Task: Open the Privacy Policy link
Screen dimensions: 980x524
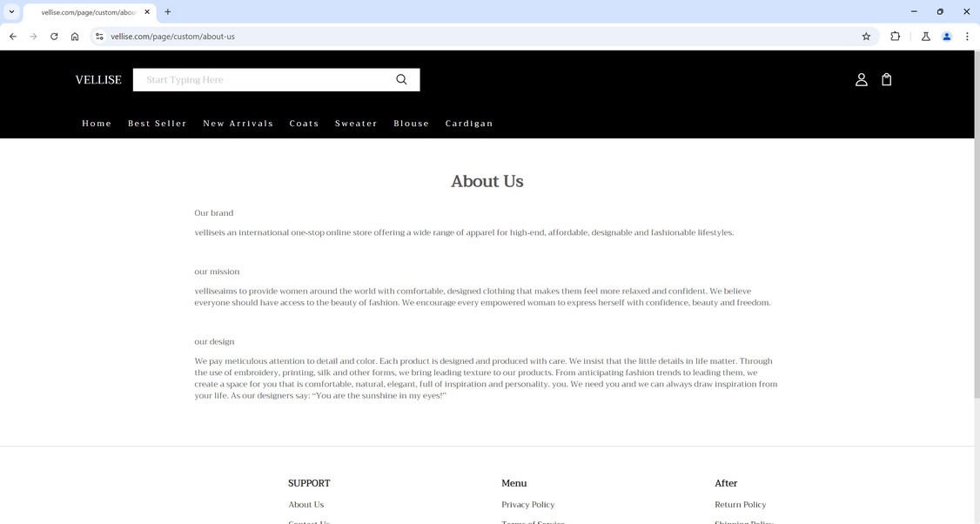Action: tap(527, 505)
